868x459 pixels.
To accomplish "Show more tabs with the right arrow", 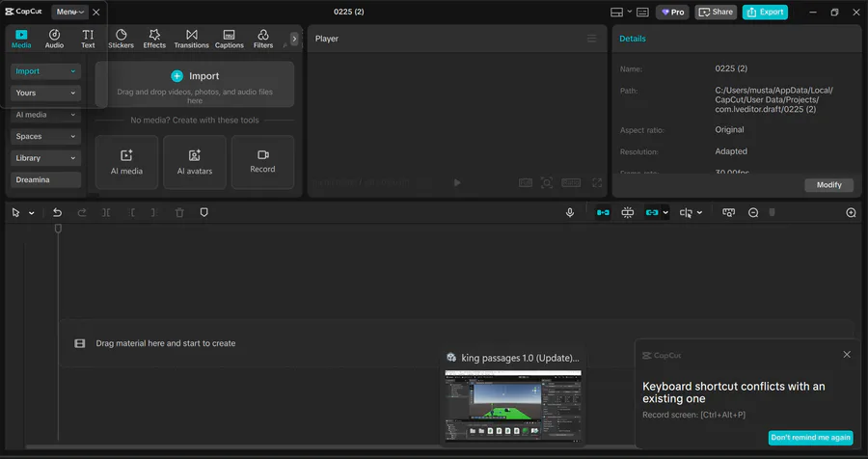I will (x=294, y=39).
